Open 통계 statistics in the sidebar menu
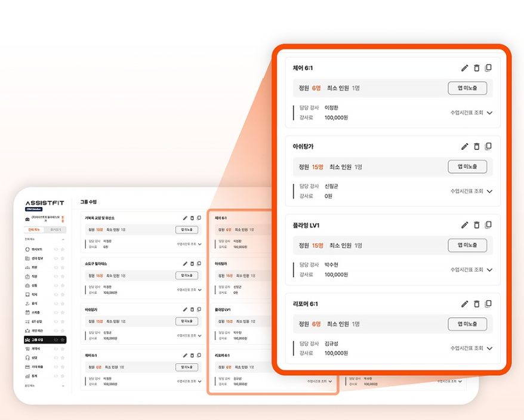Viewport: 524px width, 420px height. click(35, 376)
